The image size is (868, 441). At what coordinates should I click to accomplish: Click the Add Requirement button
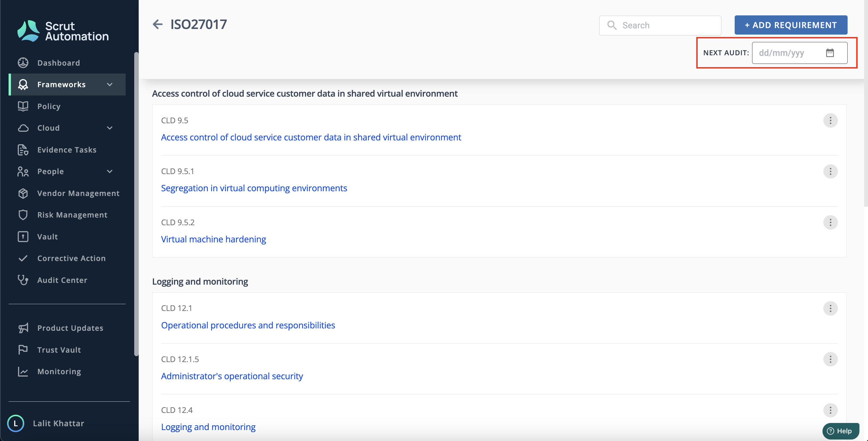coord(791,25)
